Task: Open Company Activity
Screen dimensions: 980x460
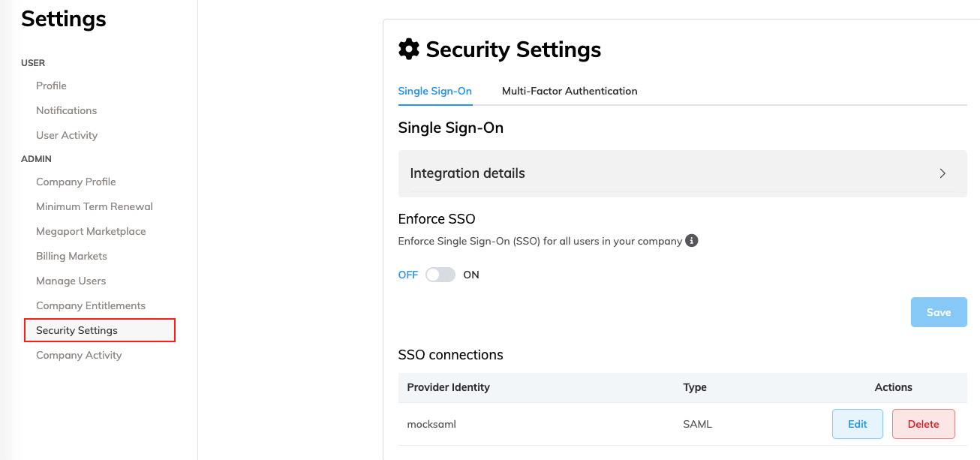Action: tap(79, 355)
